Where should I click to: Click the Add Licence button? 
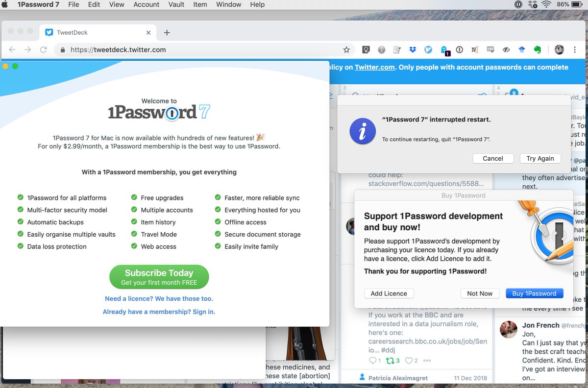tap(389, 293)
